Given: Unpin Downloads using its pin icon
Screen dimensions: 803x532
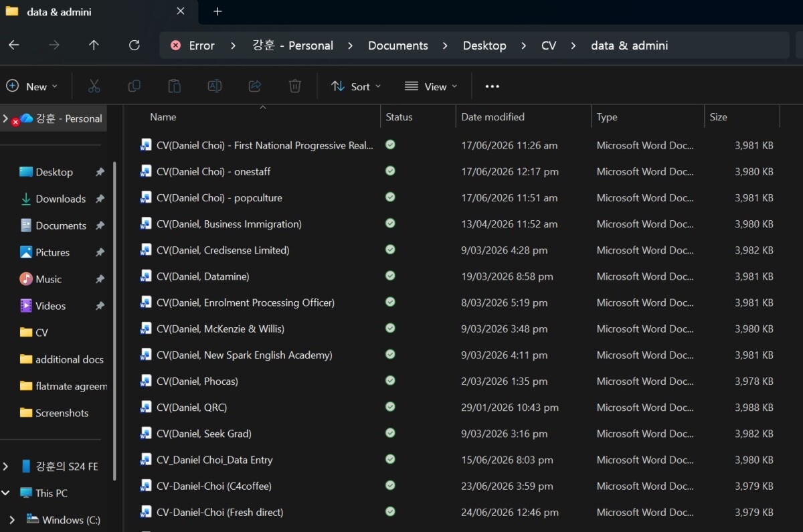Looking at the screenshot, I should [x=100, y=199].
